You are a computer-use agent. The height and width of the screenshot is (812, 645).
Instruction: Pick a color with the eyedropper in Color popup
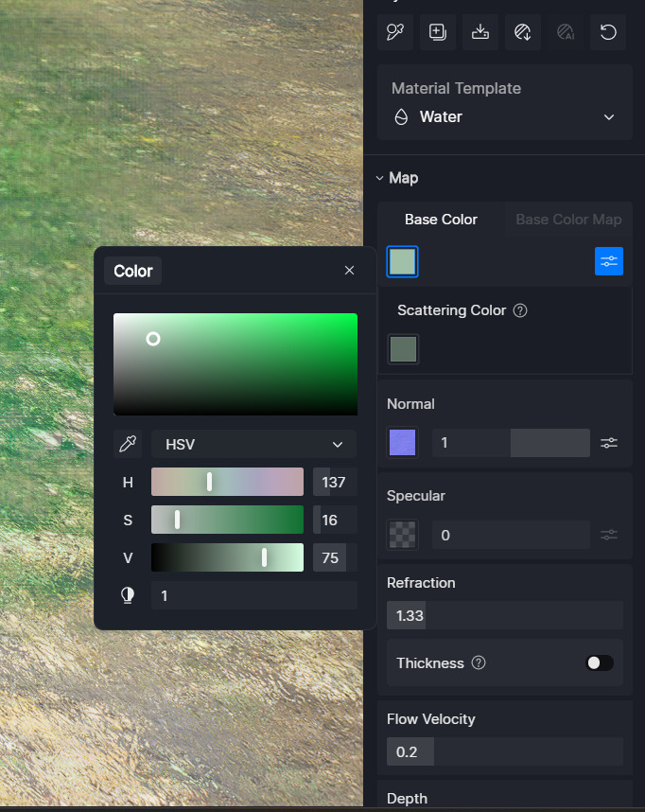click(128, 444)
